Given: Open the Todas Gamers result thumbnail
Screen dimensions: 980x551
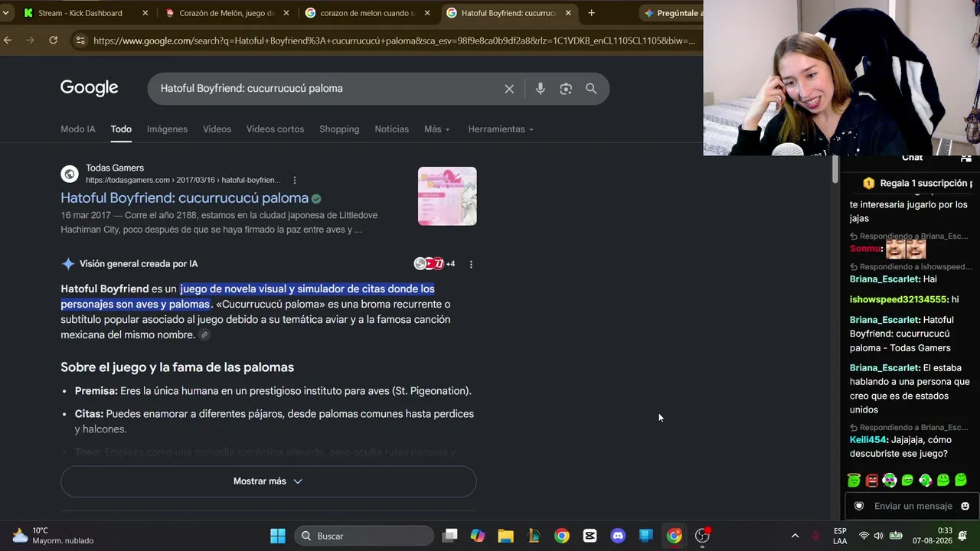Looking at the screenshot, I should tap(447, 196).
